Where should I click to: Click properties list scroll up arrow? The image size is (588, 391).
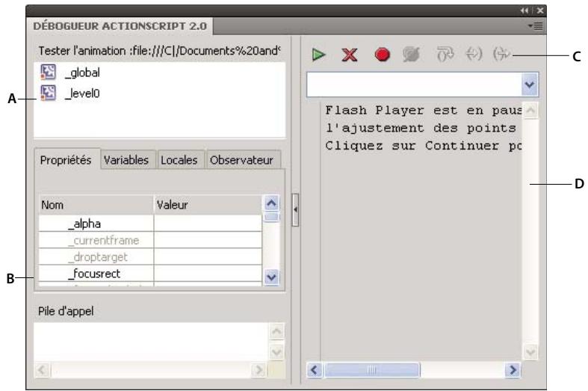tap(271, 203)
